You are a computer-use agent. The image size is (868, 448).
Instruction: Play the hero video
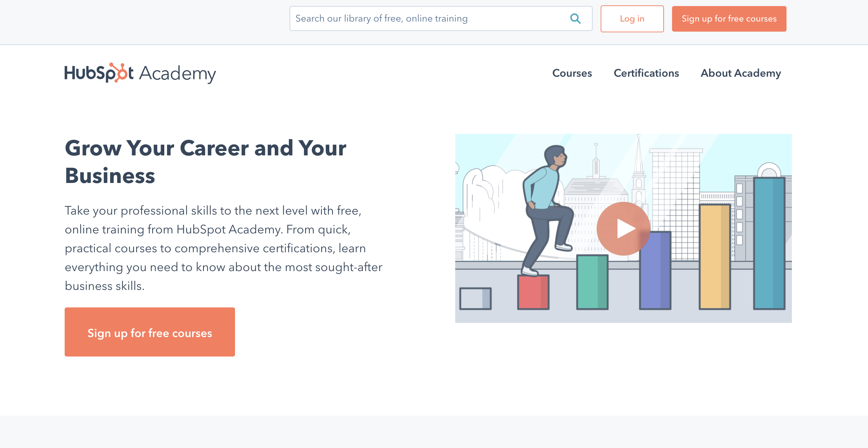[623, 229]
